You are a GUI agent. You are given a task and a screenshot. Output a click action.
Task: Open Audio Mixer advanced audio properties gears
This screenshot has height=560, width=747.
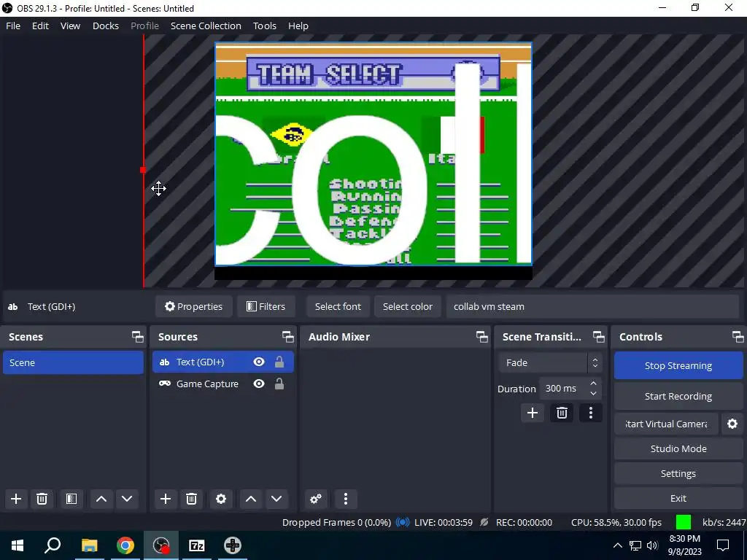tap(315, 499)
